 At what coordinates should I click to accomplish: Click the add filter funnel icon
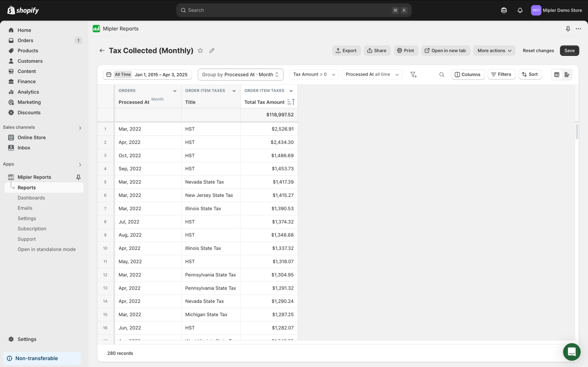point(413,75)
